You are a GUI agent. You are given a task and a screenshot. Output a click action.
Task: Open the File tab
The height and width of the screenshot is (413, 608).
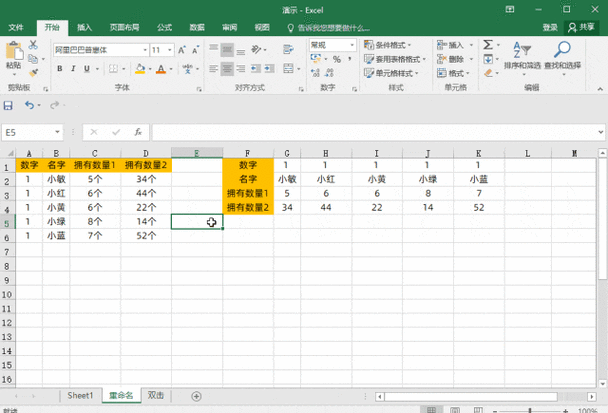pyautogui.click(x=16, y=27)
